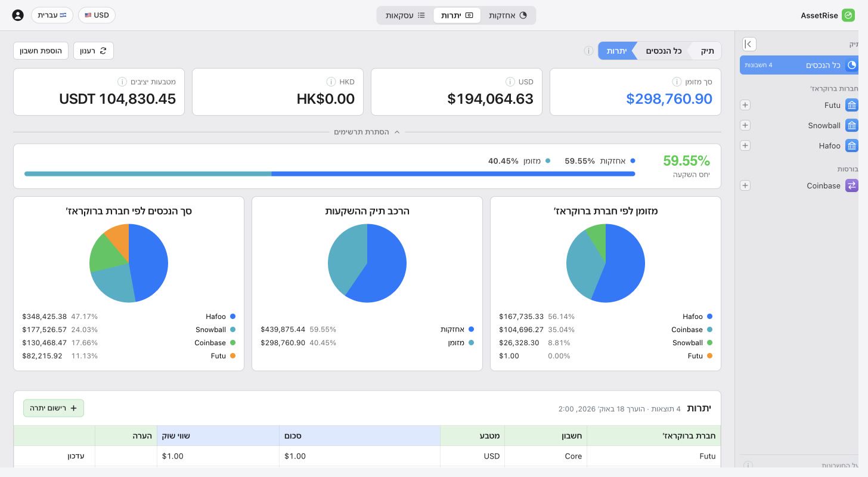Click the info icon on the HKD card
The height and width of the screenshot is (477, 868).
[x=331, y=82]
